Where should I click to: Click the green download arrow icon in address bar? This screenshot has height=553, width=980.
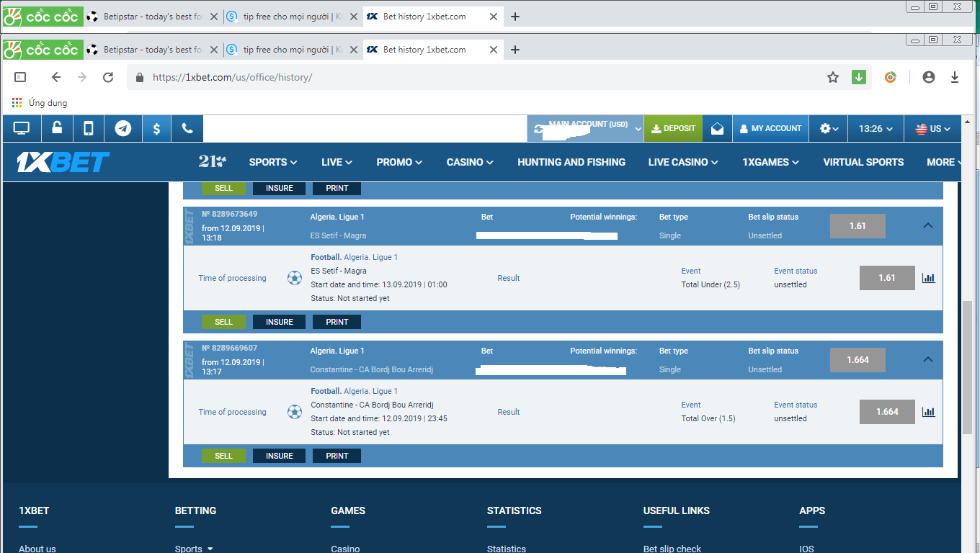[x=858, y=77]
